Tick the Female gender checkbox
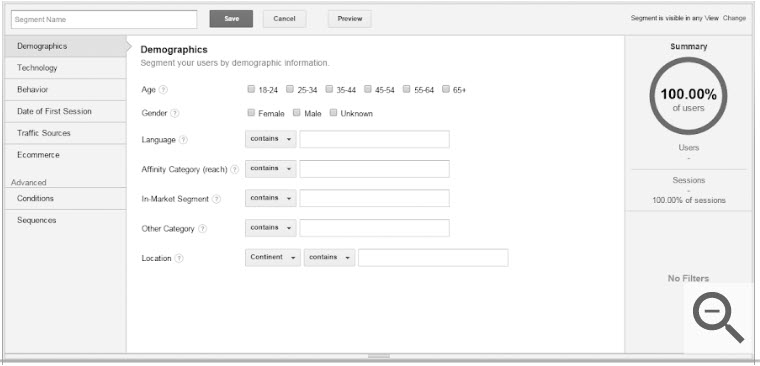Screen dimensions: 760x366 [x=251, y=113]
